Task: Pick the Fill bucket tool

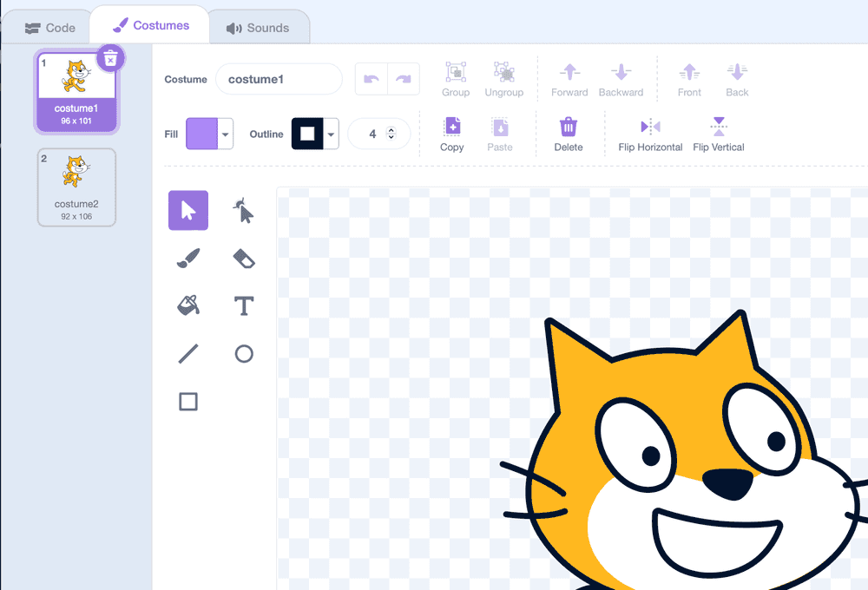Action: [188, 305]
